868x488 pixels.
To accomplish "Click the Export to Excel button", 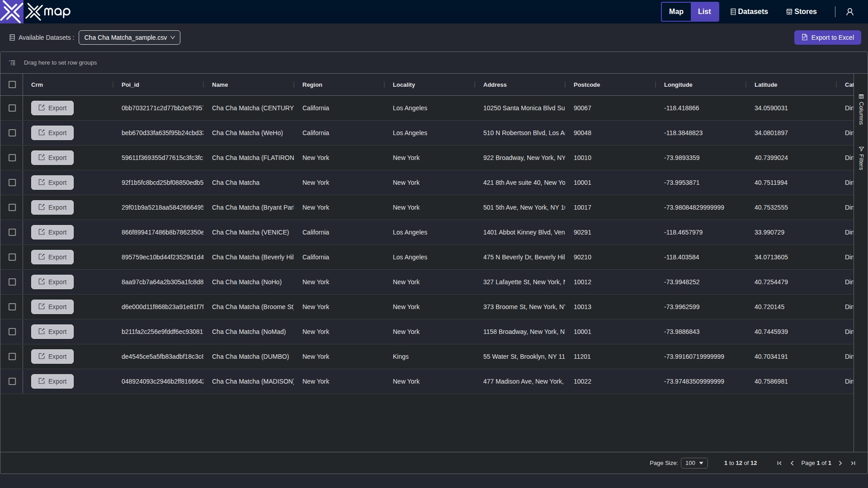I will (827, 38).
